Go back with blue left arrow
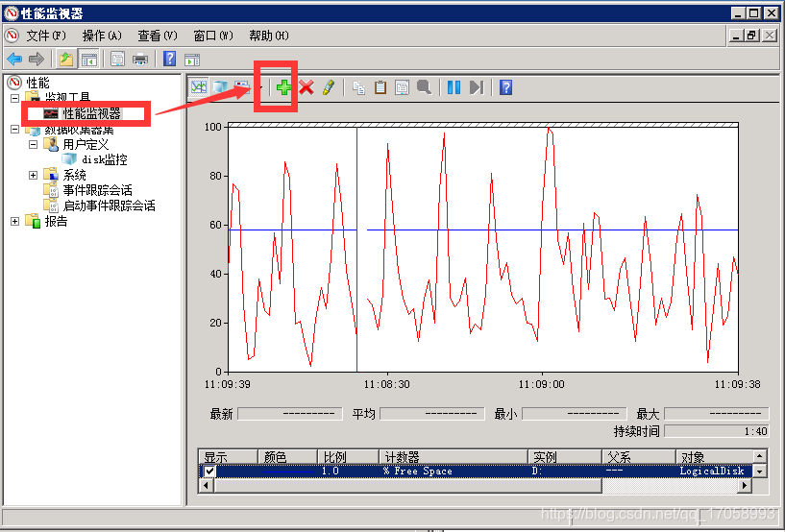The width and height of the screenshot is (785, 532). coord(14,60)
